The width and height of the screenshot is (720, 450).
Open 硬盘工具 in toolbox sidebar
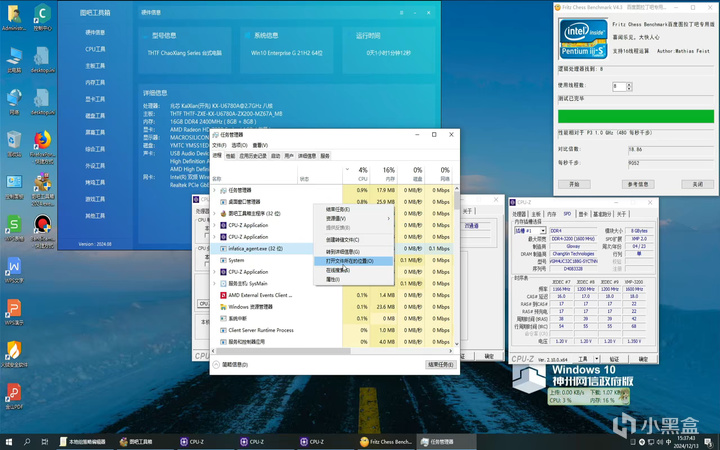pyautogui.click(x=95, y=116)
